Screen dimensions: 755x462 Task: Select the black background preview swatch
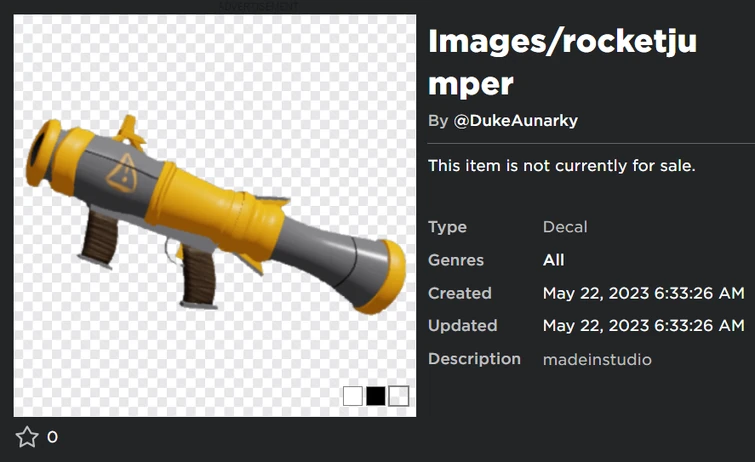tap(376, 396)
